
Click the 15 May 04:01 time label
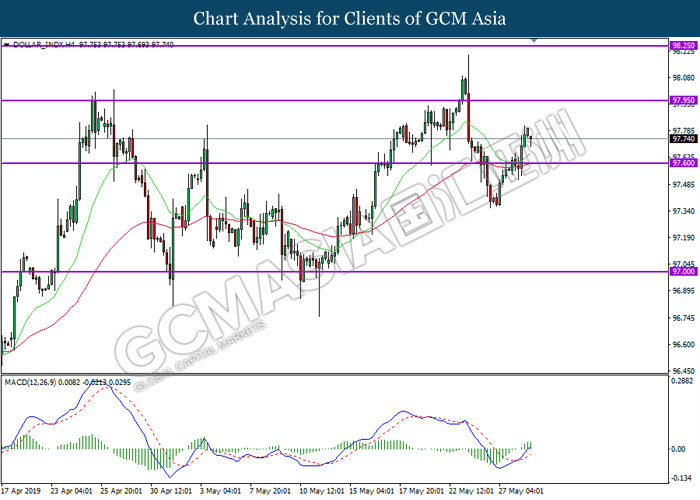(x=372, y=491)
